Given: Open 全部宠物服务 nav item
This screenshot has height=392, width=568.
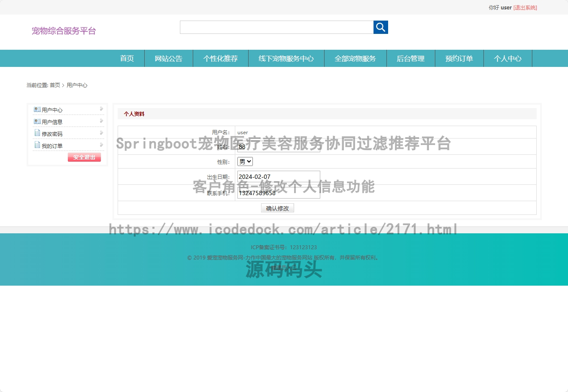Looking at the screenshot, I should (355, 58).
